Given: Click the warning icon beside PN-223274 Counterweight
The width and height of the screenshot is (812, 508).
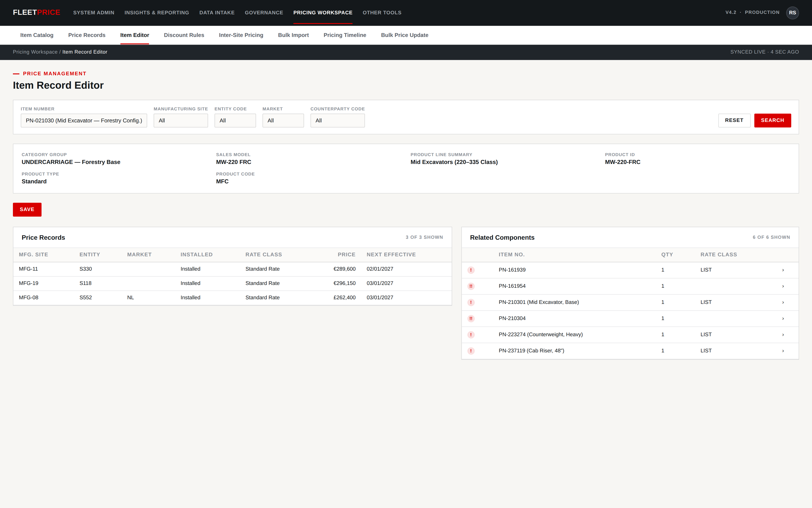Looking at the screenshot, I should [471, 335].
